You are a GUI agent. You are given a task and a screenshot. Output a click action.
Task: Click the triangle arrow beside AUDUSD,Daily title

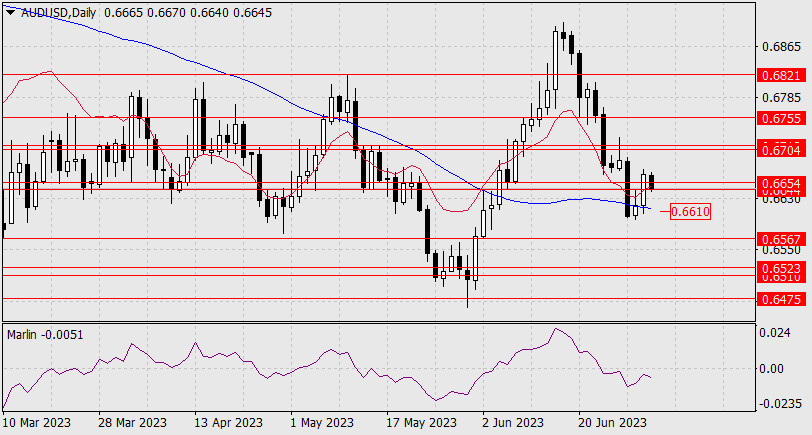point(12,12)
